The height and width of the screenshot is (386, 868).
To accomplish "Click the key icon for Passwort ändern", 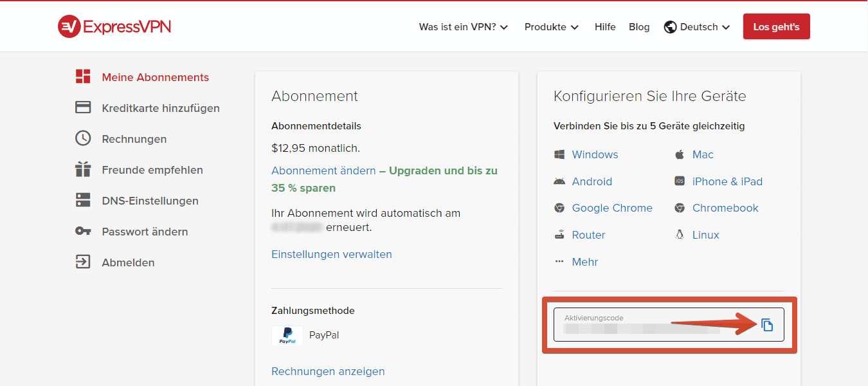I will click(83, 231).
